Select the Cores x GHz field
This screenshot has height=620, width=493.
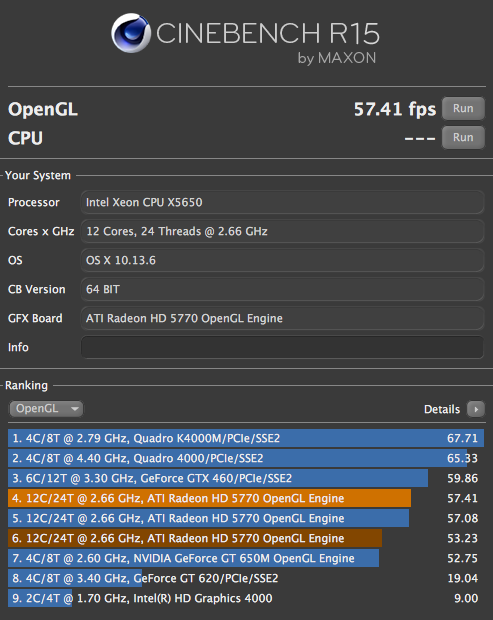[282, 231]
